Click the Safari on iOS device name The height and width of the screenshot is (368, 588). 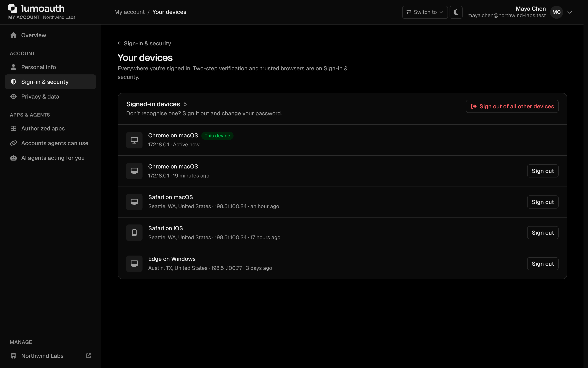point(165,228)
